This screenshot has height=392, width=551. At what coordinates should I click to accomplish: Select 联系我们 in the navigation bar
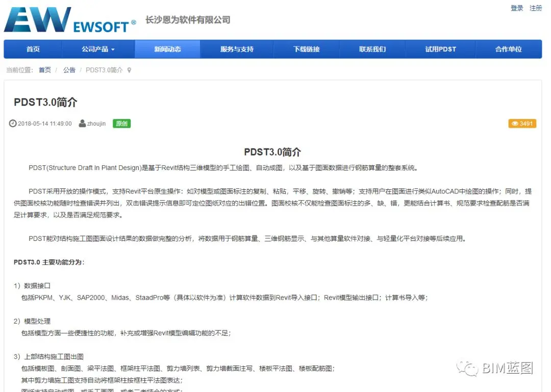372,49
